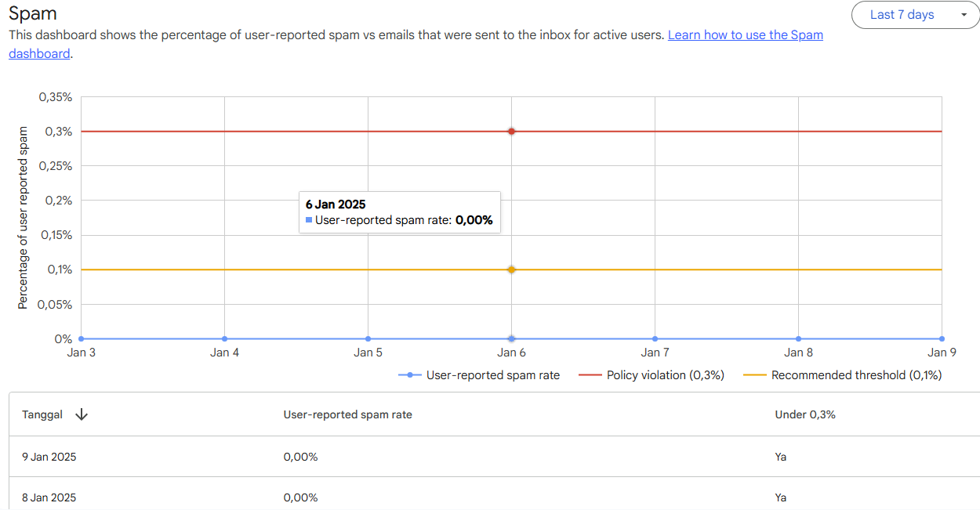
Task: Click the blue data point at Jan 3
Action: pyautogui.click(x=82, y=338)
